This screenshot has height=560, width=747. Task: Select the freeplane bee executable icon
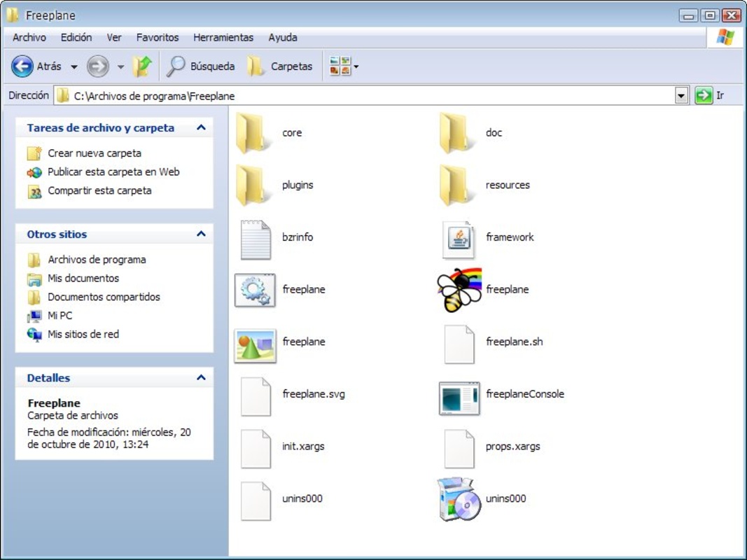point(459,290)
